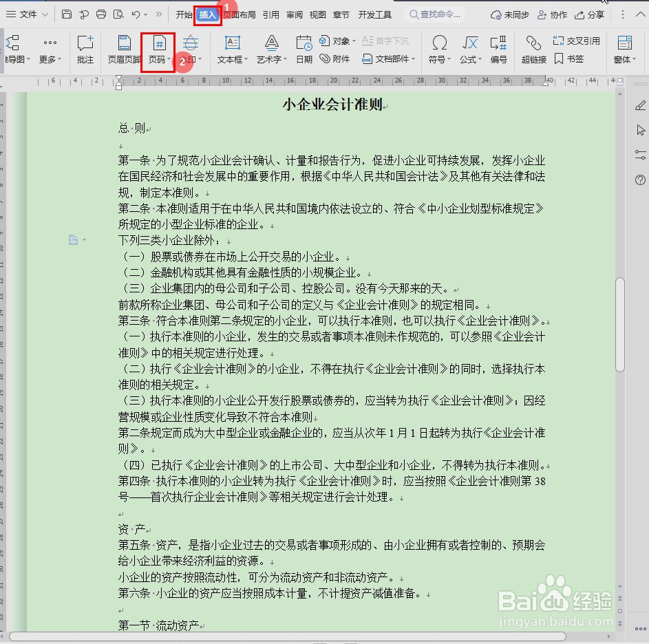Open 文档部件 document parts
649x644 pixels.
click(x=388, y=59)
